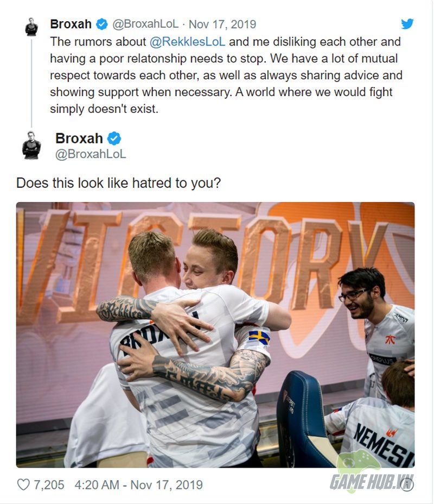Like the tweet with the heart icon
This screenshot has height=504, width=434.
pyautogui.click(x=23, y=484)
